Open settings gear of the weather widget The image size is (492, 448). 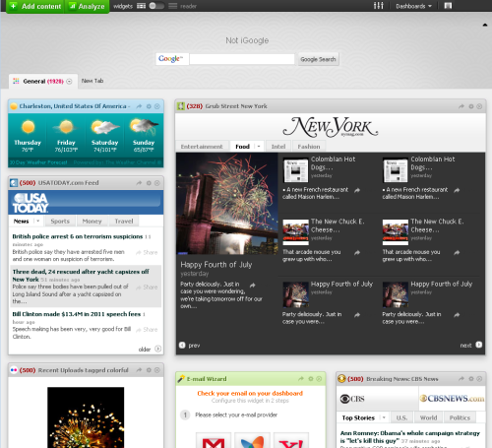(x=149, y=106)
